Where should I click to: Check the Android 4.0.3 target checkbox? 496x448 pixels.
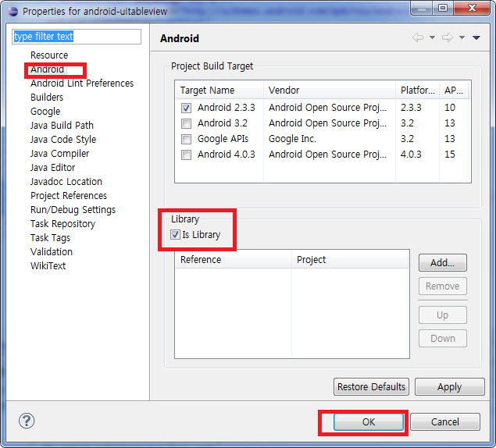[x=186, y=155]
